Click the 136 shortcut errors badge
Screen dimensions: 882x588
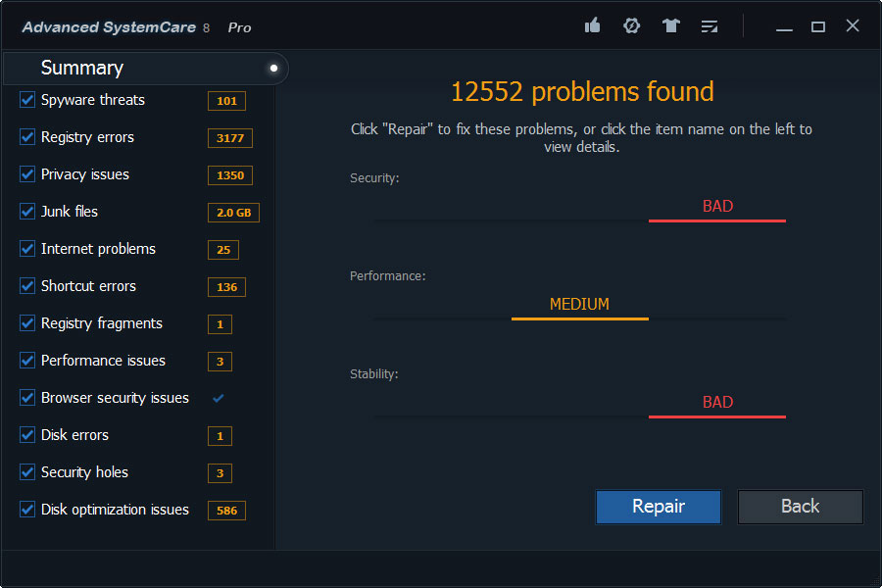226,287
